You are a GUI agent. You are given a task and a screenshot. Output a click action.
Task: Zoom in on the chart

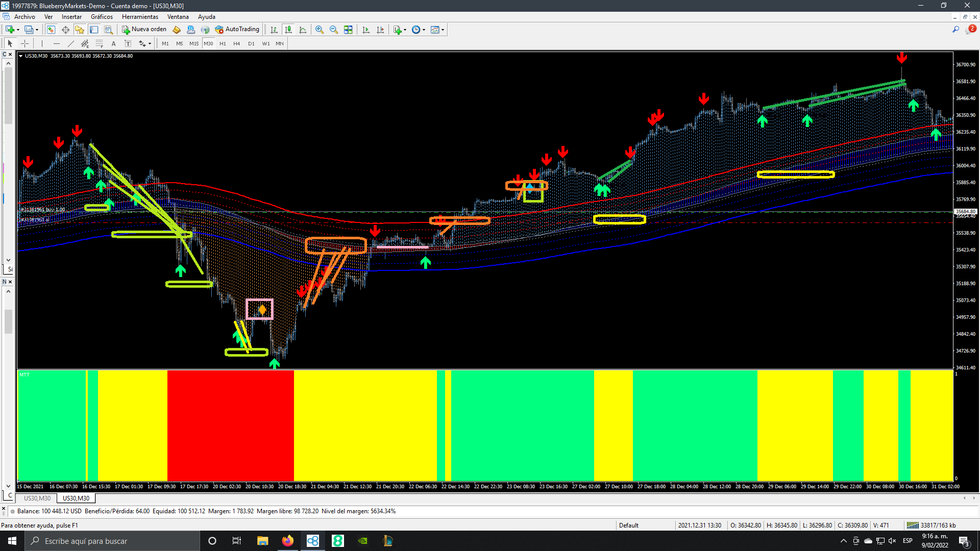click(320, 30)
